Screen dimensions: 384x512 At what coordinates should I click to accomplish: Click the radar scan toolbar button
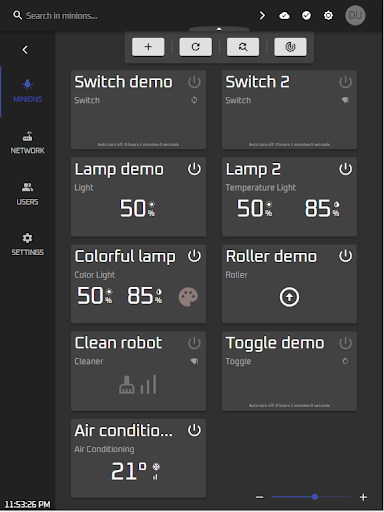click(290, 47)
